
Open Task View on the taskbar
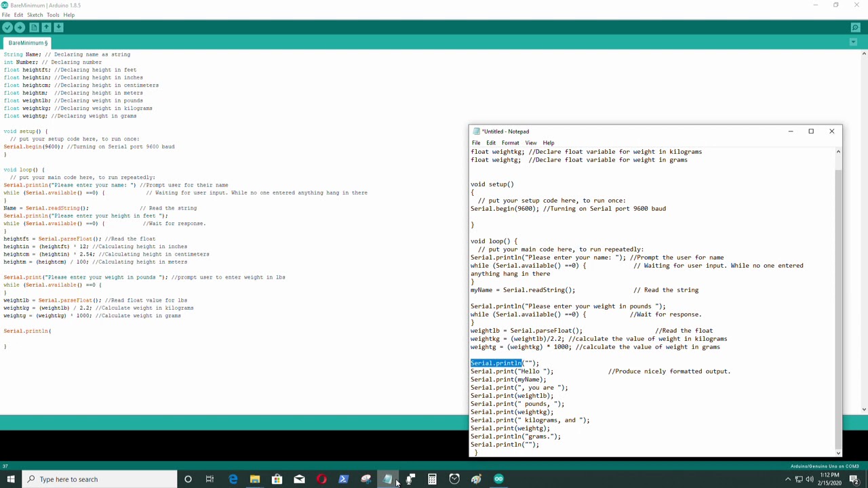(210, 479)
